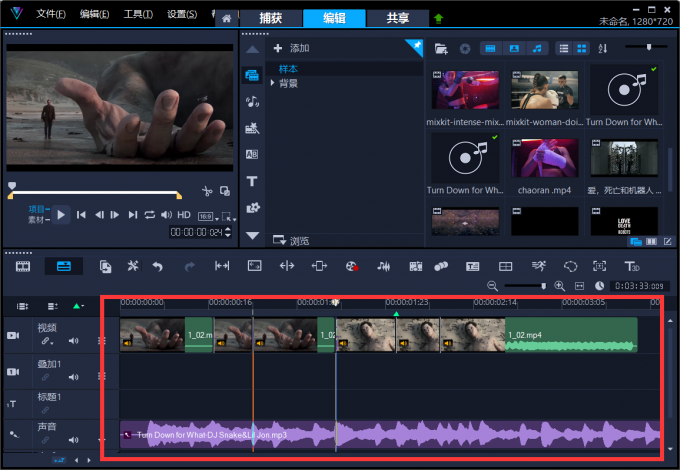This screenshot has height=470, width=680.
Task: Open the 文件(F) menu
Action: pyautogui.click(x=51, y=14)
